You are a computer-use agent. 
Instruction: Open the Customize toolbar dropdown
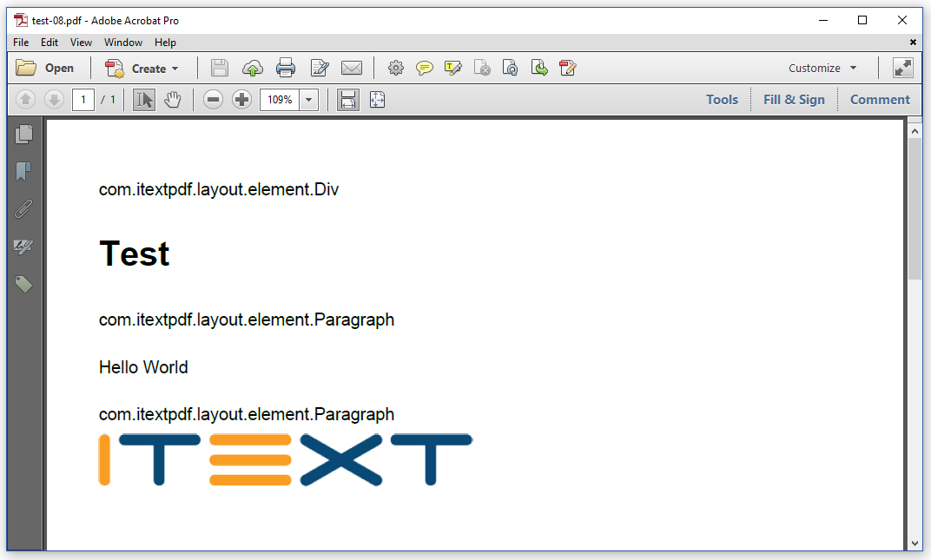pyautogui.click(x=822, y=69)
